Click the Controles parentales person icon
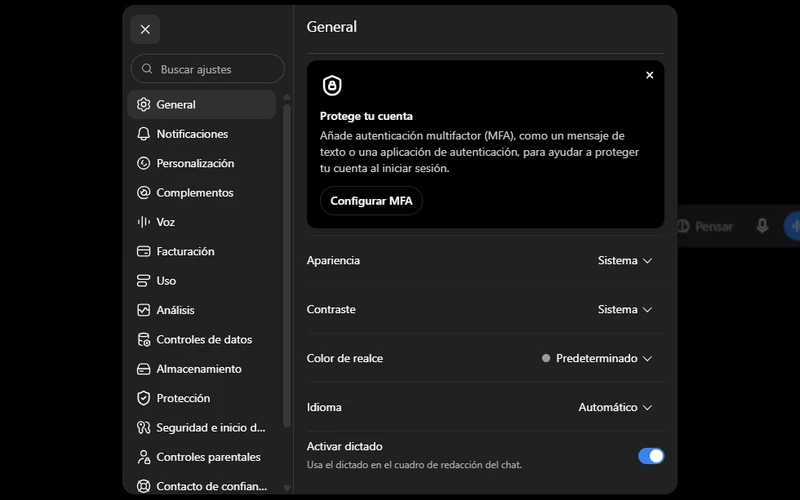 [x=143, y=457]
